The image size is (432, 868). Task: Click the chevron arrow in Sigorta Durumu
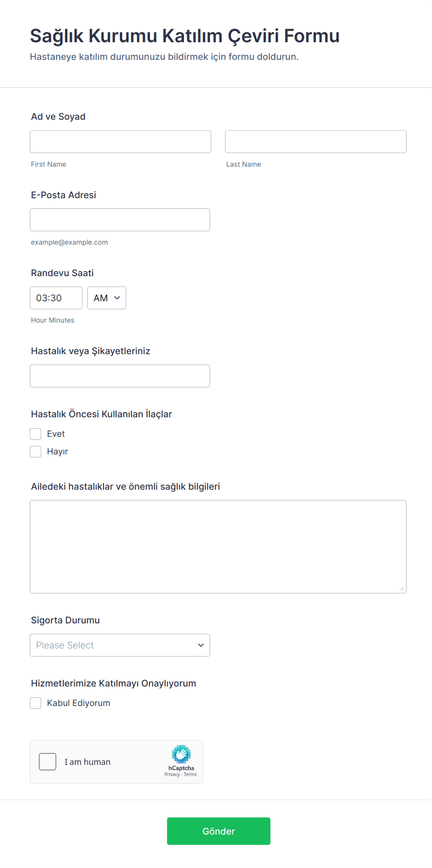pyautogui.click(x=201, y=645)
